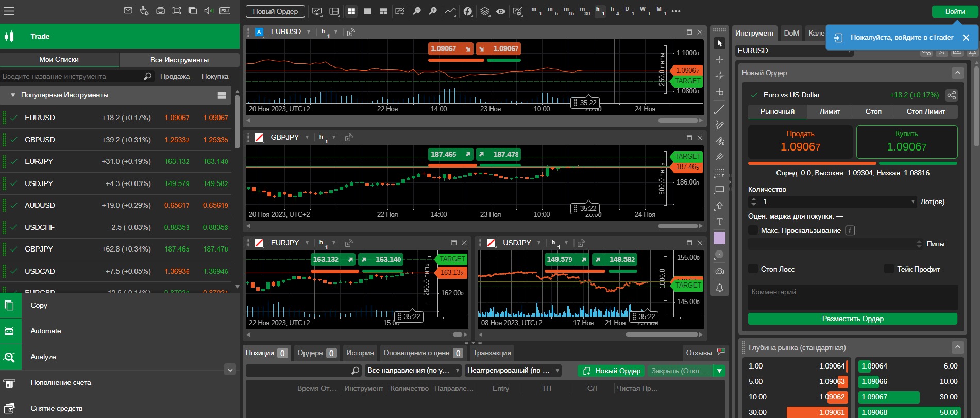
Task: Select multi-chart grid layout icon
Action: click(351, 11)
